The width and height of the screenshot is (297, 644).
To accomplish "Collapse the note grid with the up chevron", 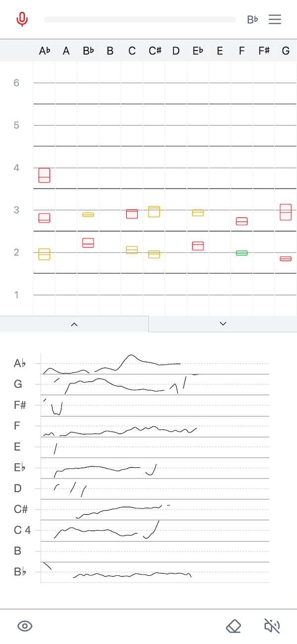I will pyautogui.click(x=74, y=324).
